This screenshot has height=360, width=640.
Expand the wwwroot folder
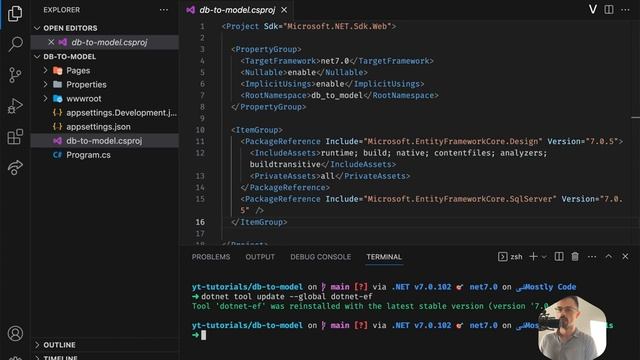click(45, 98)
